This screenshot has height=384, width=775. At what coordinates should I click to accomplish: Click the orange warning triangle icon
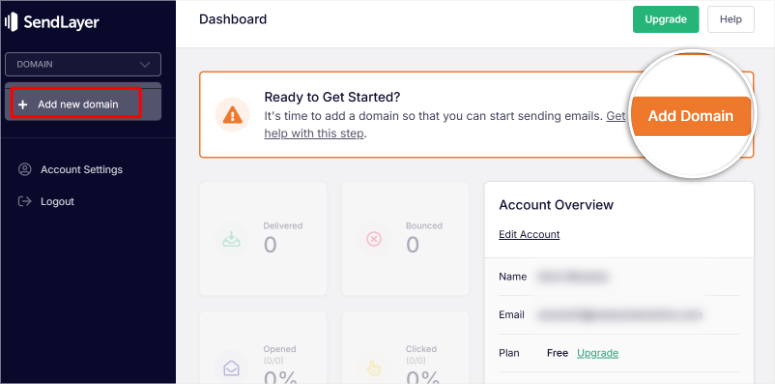pyautogui.click(x=232, y=115)
